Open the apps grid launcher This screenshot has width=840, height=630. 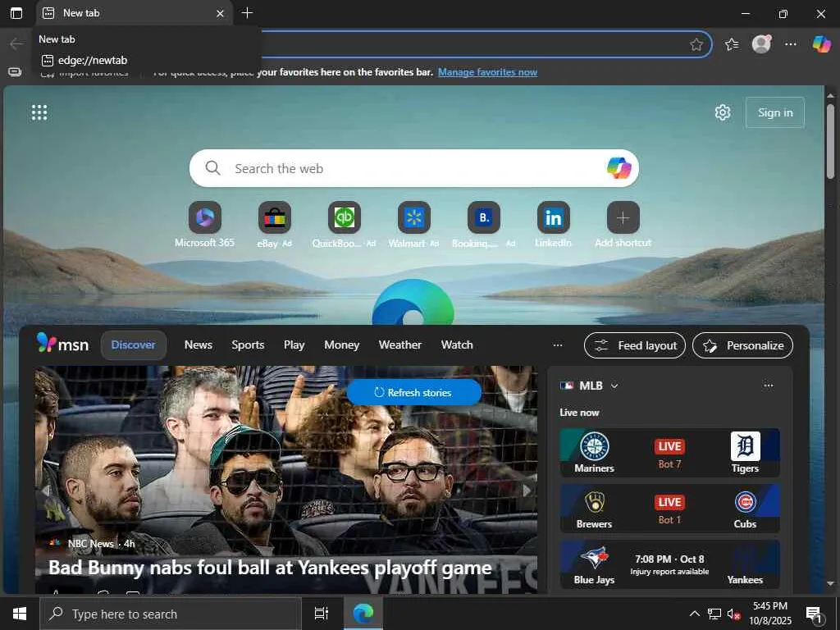coord(39,112)
